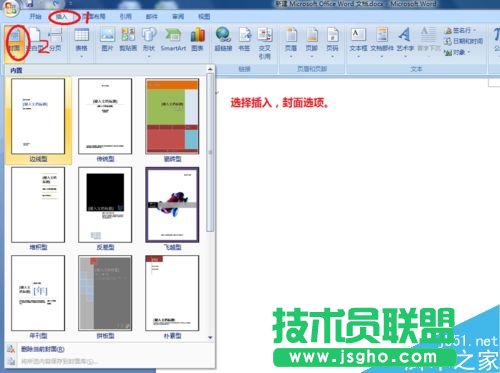
Task: Open the 引用 References tab
Action: [126, 16]
